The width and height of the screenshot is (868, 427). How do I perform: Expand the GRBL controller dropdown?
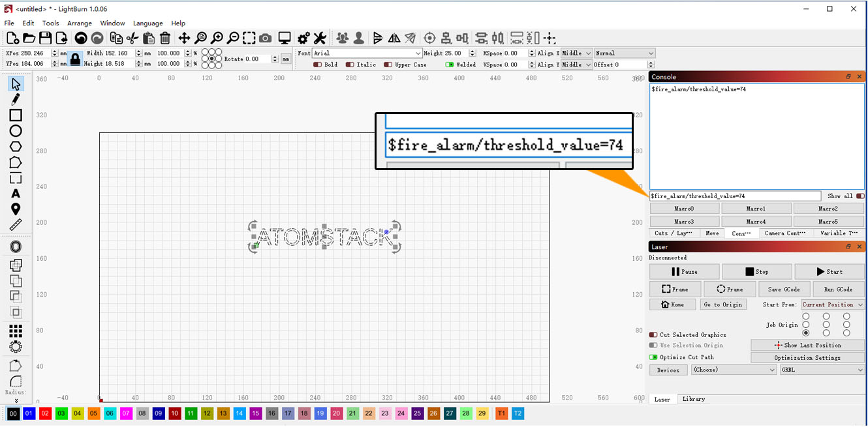[x=822, y=370]
